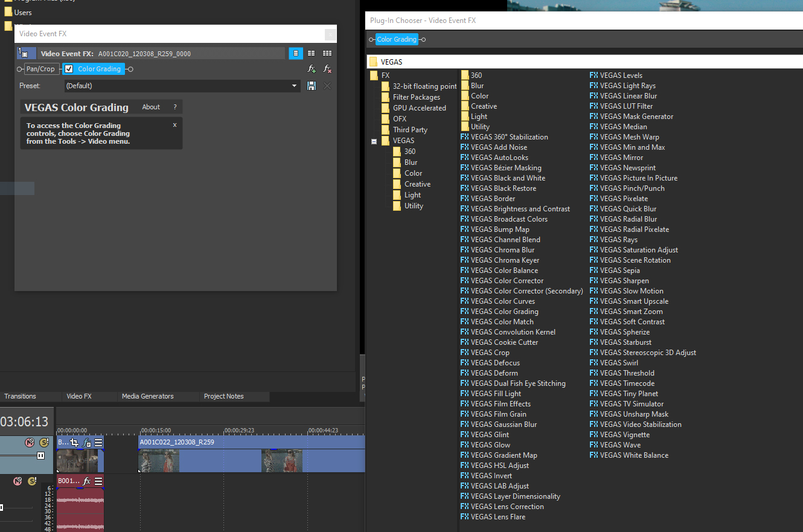Click the Users folder icon at top left
This screenshot has height=532, width=803.
pyautogui.click(x=8, y=12)
